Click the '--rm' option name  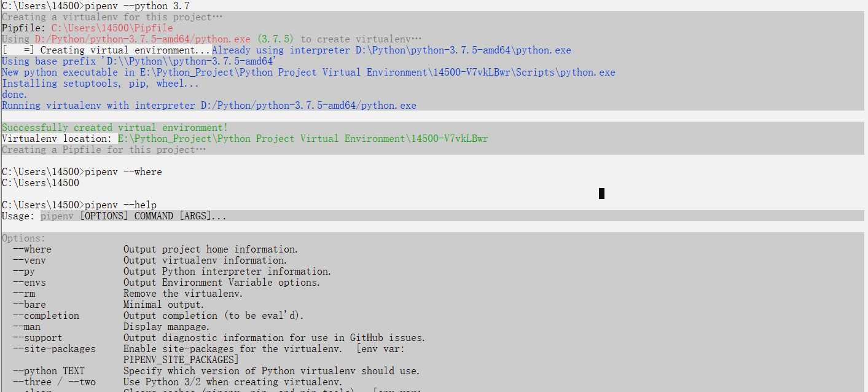24,294
